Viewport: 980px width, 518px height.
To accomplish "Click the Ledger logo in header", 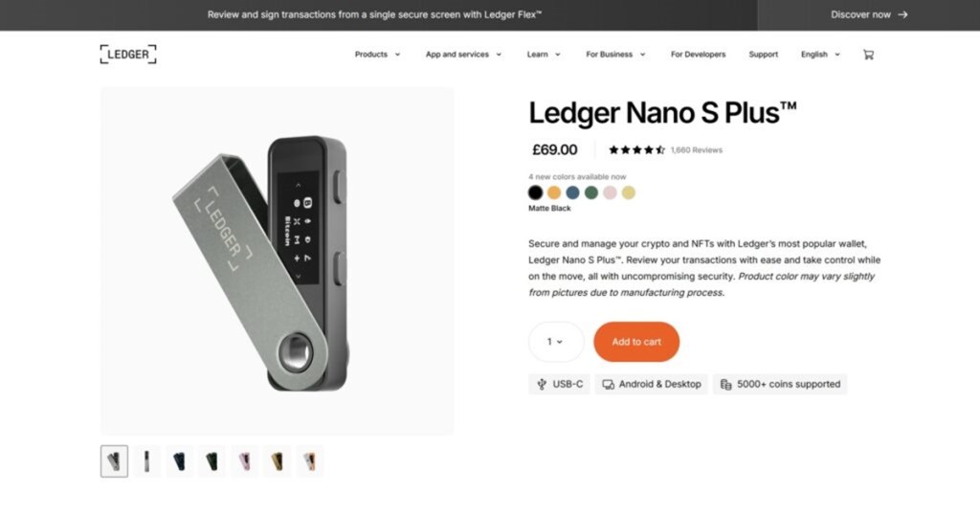I will coord(128,55).
